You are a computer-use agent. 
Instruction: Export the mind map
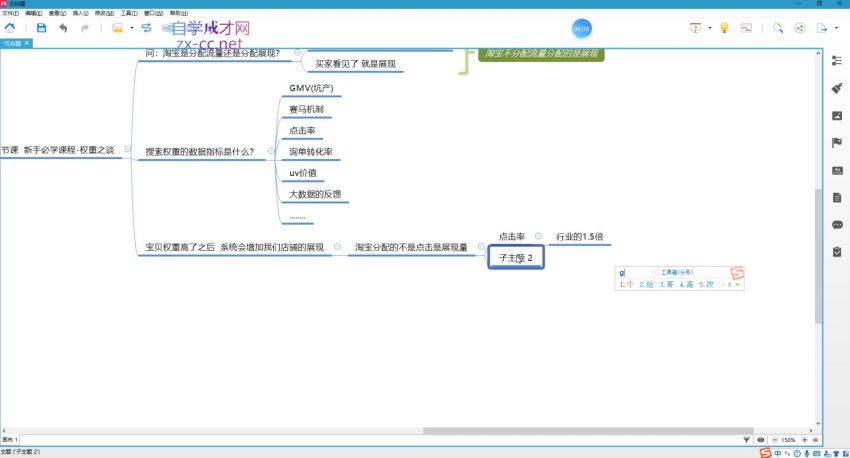[822, 28]
